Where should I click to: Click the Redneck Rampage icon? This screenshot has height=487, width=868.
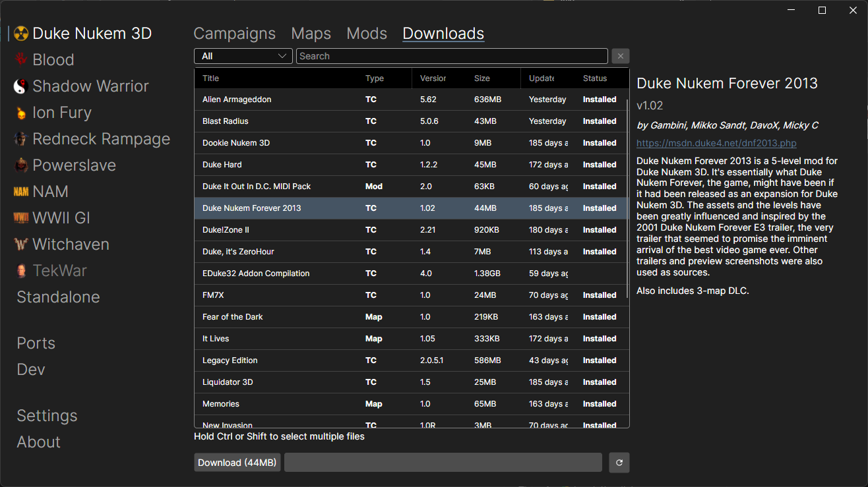pyautogui.click(x=21, y=139)
